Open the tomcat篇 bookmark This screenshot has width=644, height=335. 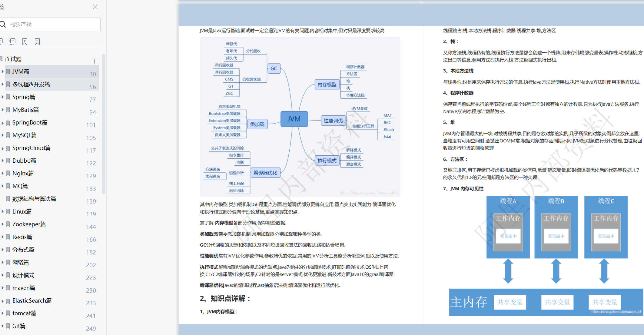24,313
